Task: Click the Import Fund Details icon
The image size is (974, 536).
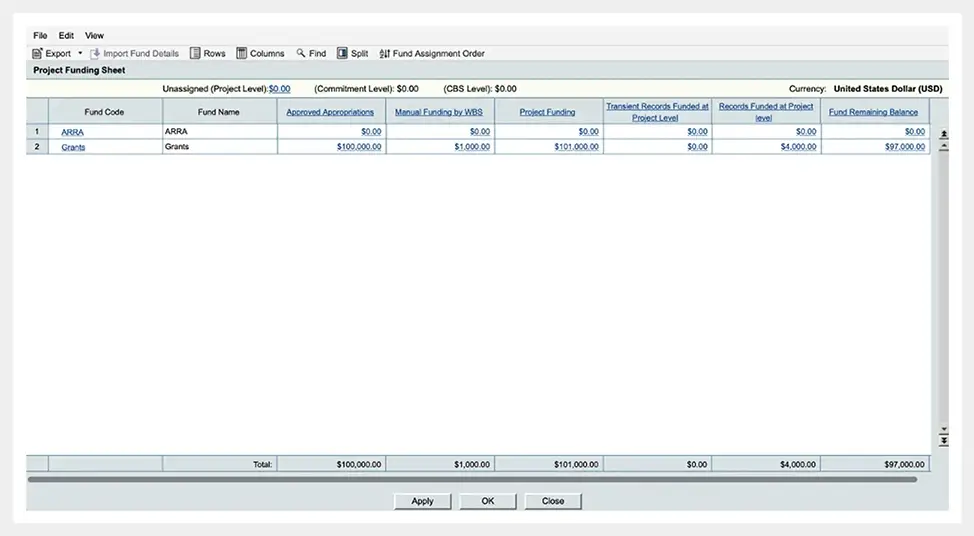Action: 95,53
